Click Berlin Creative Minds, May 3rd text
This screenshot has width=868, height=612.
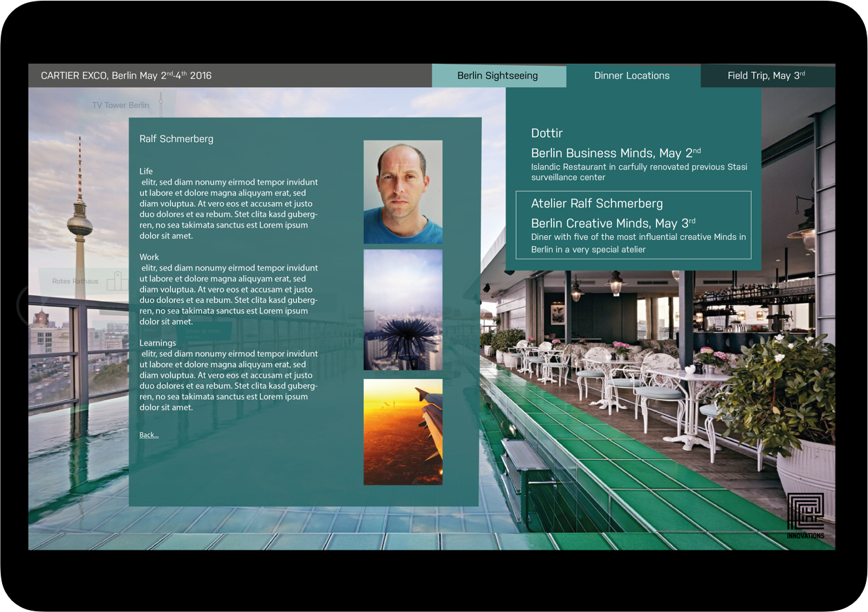click(x=613, y=223)
